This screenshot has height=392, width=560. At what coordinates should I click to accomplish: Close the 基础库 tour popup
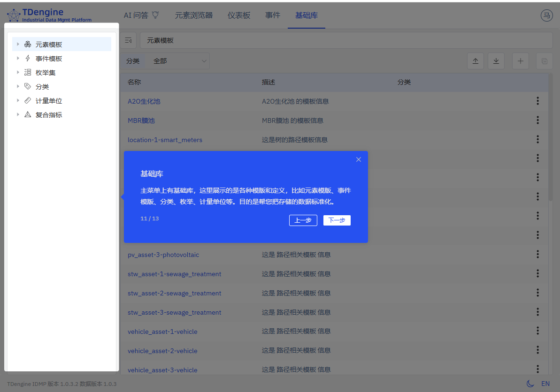tap(359, 159)
